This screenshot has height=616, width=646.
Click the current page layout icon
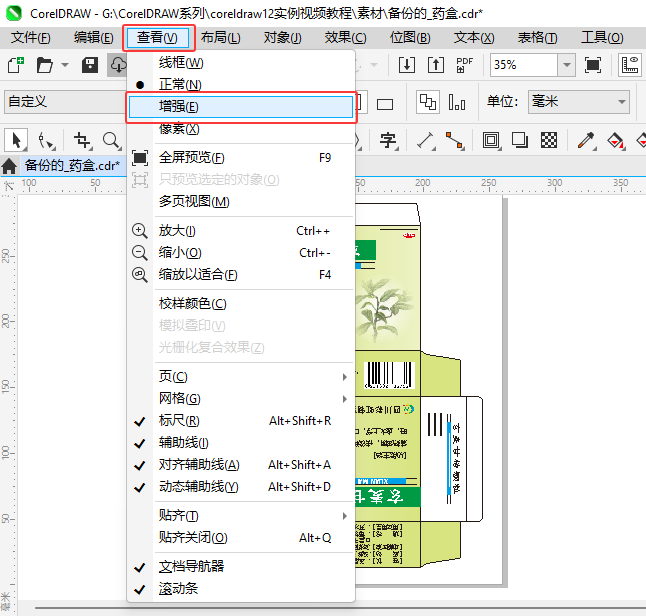click(457, 102)
